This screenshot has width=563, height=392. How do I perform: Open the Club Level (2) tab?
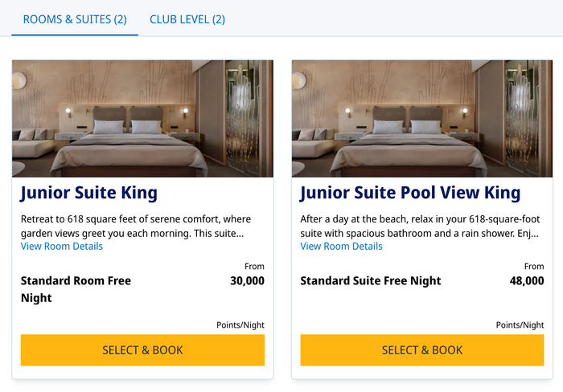(x=187, y=19)
